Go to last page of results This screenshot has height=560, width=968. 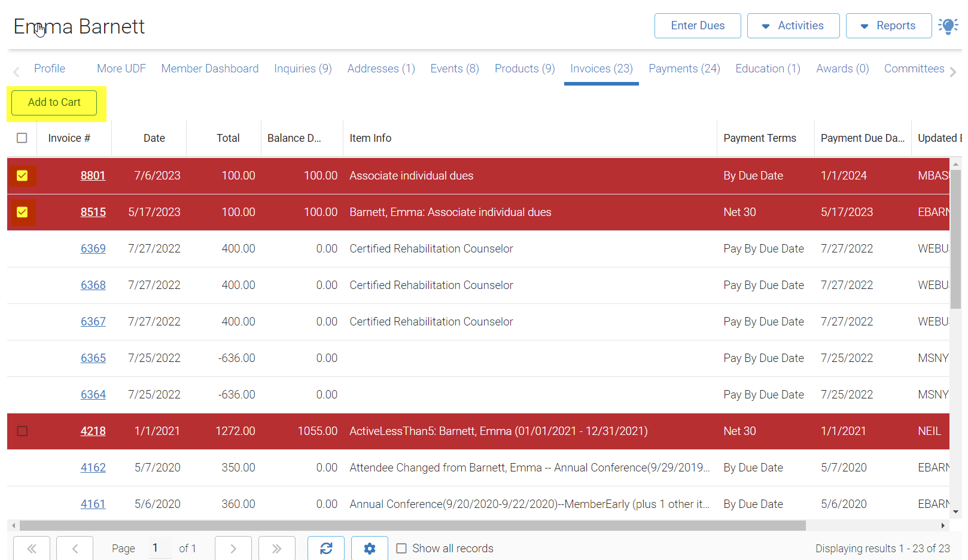[x=277, y=548]
